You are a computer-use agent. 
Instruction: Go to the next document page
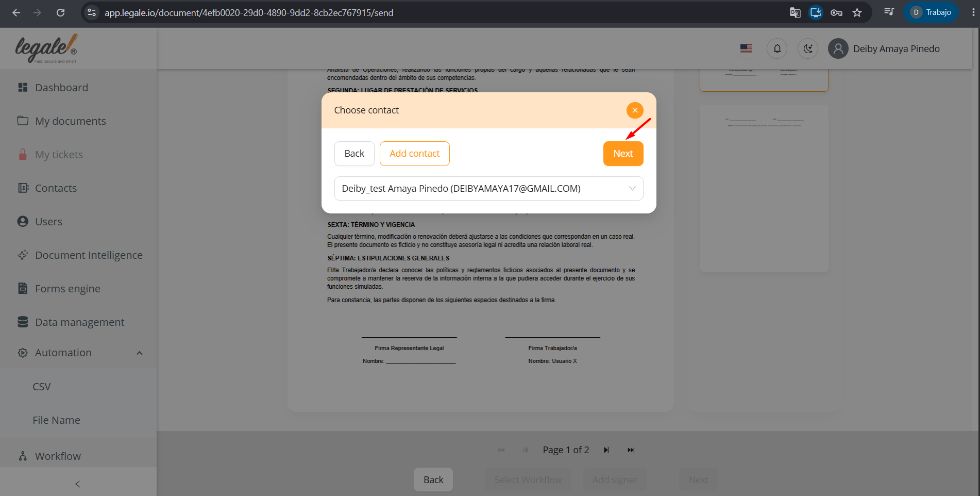tap(606, 450)
